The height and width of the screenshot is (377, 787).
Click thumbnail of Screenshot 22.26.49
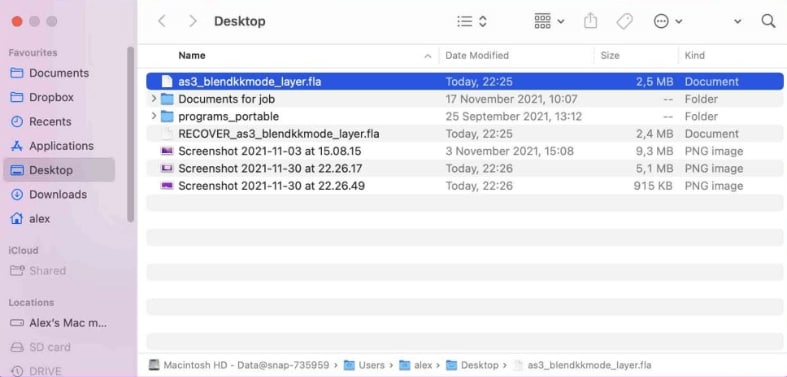tap(167, 186)
